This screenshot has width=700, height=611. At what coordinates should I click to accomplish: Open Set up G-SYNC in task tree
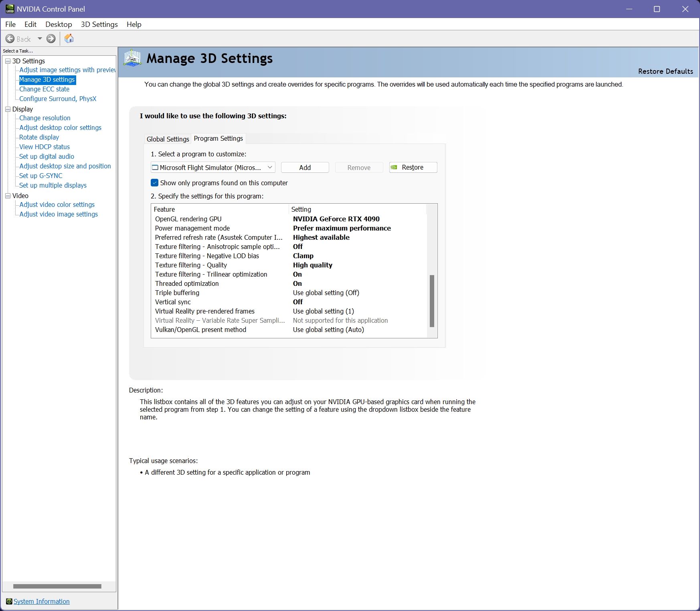(x=41, y=176)
